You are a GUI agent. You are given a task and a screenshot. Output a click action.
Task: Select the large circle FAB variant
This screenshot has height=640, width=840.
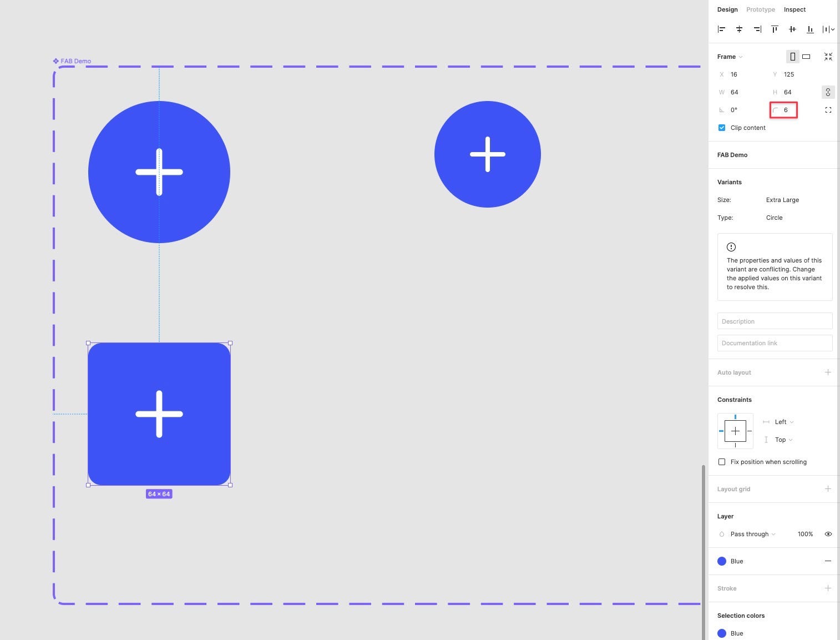pos(159,172)
